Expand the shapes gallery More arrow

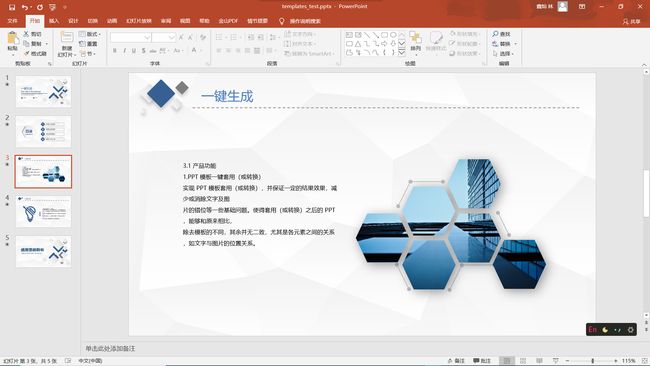[x=402, y=53]
